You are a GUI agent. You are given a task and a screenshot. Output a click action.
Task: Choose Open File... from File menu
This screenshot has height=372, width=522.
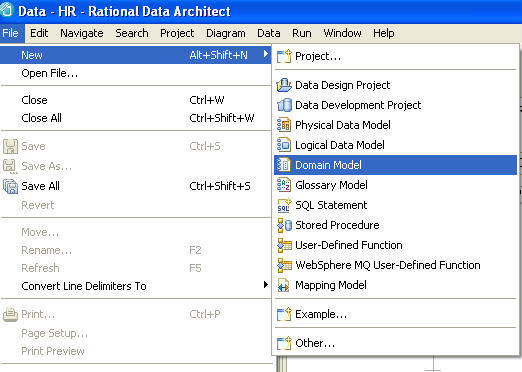point(136,73)
